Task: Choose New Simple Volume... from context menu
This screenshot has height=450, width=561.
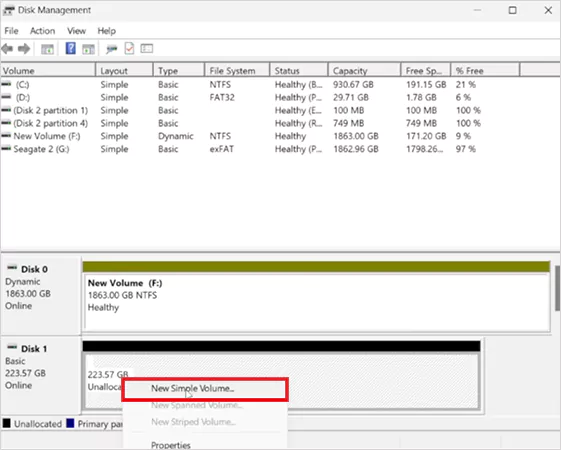Action: pos(204,389)
